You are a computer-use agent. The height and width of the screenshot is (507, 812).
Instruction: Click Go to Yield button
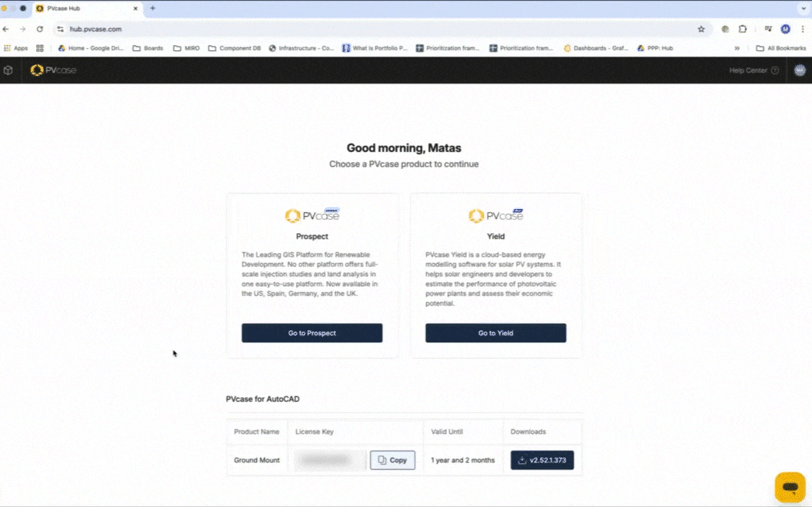496,333
